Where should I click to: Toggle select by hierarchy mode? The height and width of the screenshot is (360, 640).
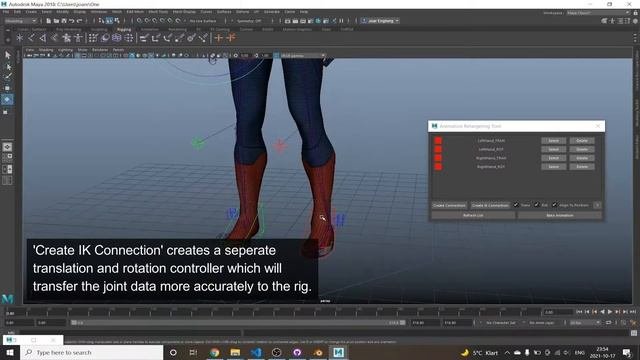coord(101,21)
